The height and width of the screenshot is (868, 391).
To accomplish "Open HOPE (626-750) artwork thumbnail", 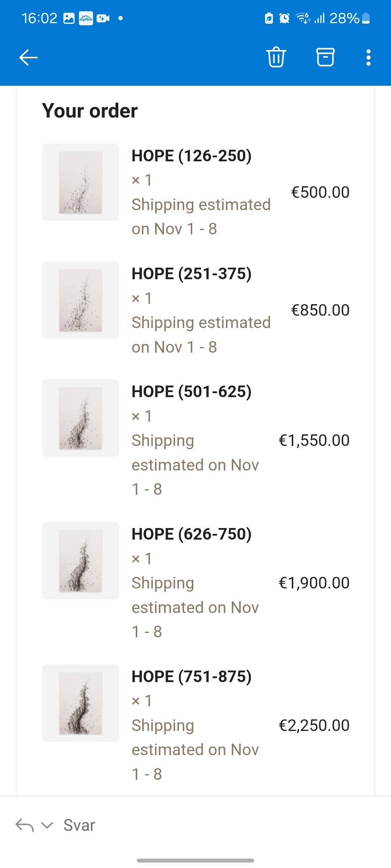I will [80, 561].
